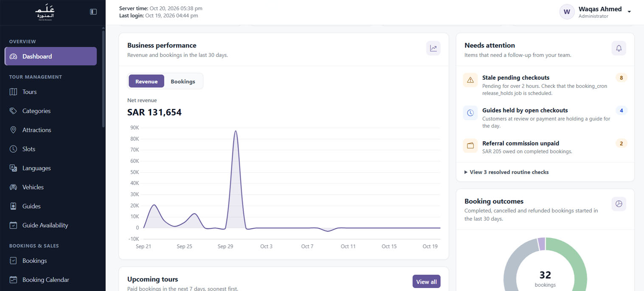Open Guides held by open checkouts
644x291 pixels.
(545, 118)
